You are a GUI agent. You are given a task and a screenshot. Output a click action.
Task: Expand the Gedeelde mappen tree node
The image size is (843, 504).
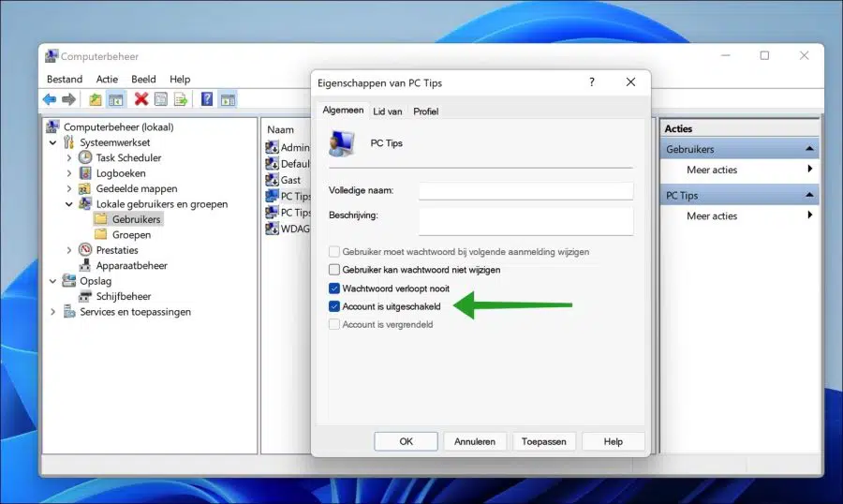68,189
